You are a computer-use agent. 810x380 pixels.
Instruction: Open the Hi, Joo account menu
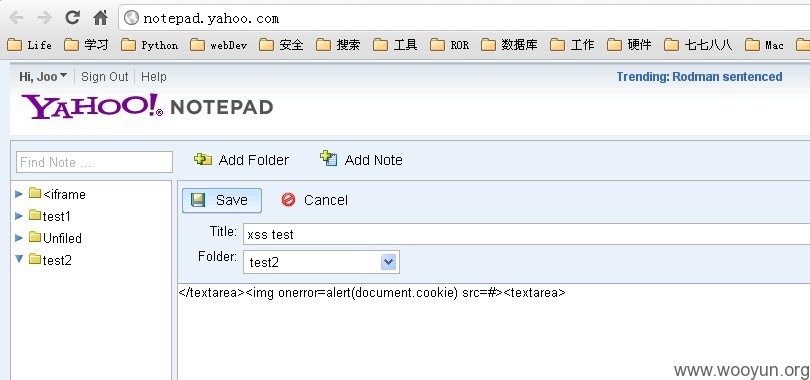[x=43, y=76]
